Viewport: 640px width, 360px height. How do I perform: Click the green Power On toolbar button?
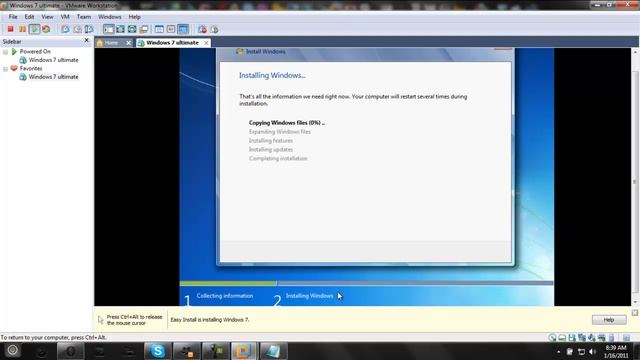point(34,29)
